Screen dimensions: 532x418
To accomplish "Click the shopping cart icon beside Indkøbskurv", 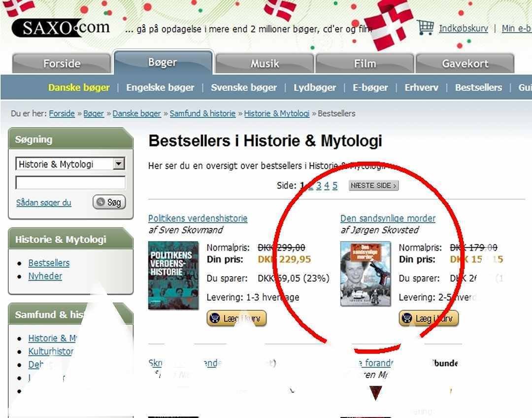I will click(x=425, y=28).
